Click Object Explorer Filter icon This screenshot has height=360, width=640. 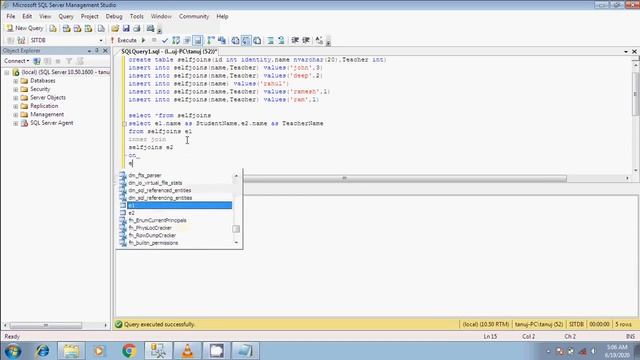69,61
